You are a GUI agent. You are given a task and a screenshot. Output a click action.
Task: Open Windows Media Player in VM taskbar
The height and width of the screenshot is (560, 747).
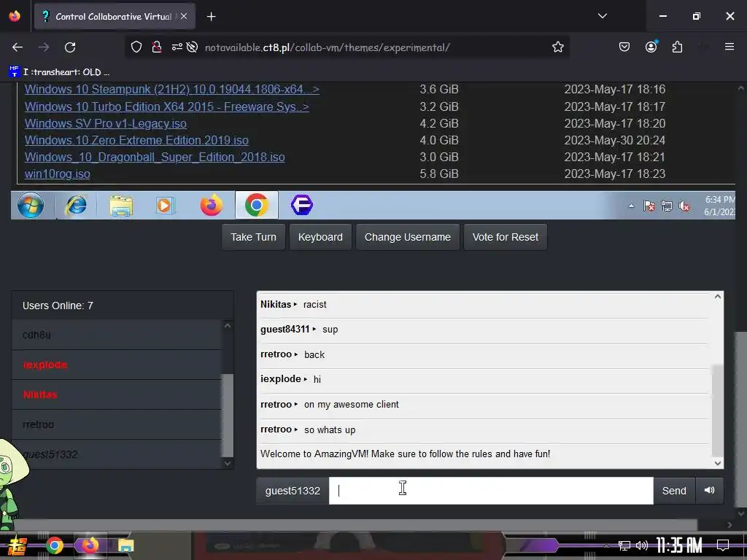click(x=165, y=206)
